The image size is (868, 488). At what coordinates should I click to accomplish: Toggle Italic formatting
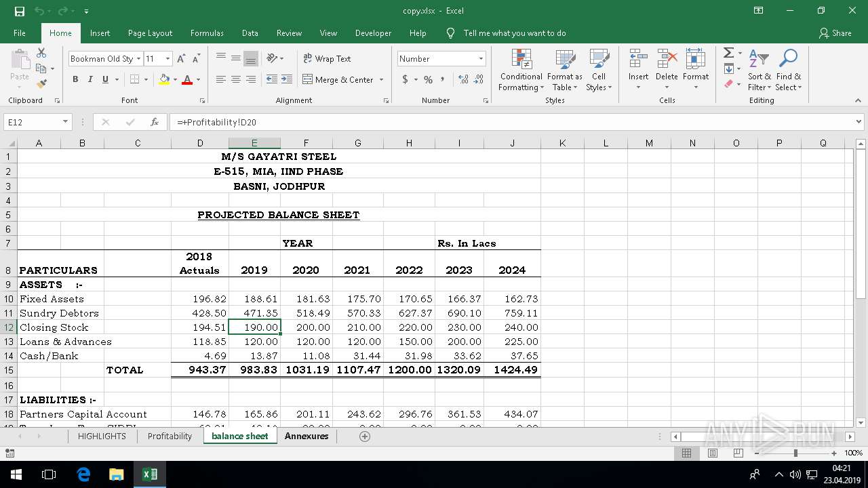(x=90, y=79)
